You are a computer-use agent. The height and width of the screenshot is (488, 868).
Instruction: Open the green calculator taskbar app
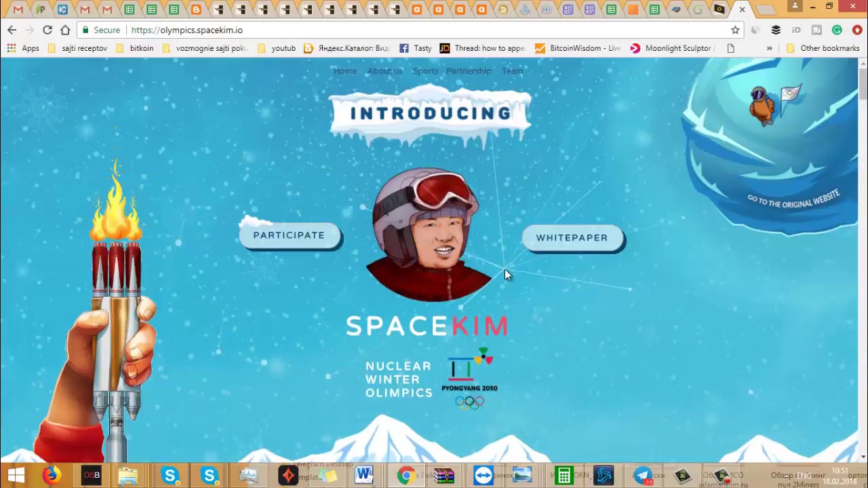(564, 475)
